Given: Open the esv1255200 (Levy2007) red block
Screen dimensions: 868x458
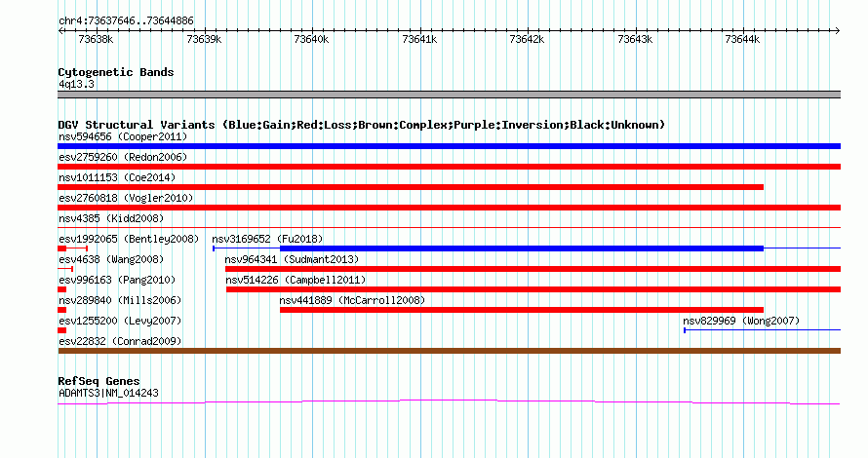Looking at the screenshot, I should click(62, 330).
